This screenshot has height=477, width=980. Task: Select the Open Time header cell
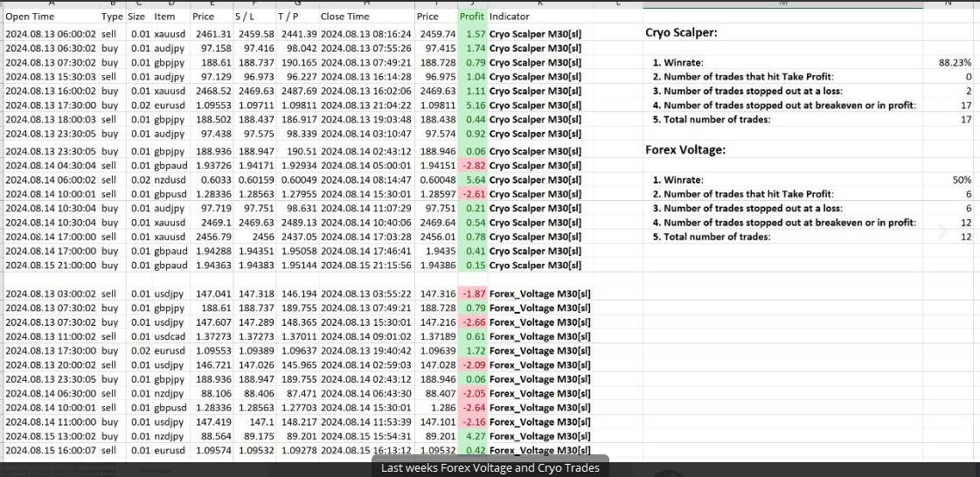tap(30, 17)
